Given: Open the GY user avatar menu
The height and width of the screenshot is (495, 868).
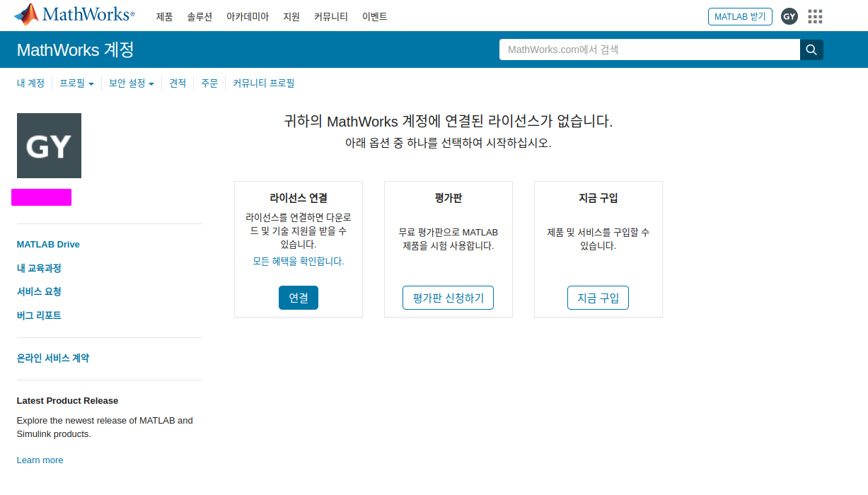Looking at the screenshot, I should [789, 16].
